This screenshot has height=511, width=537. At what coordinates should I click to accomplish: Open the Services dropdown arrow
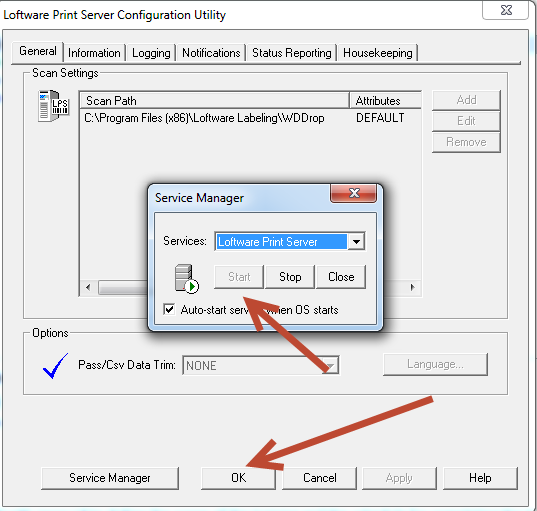(x=356, y=242)
